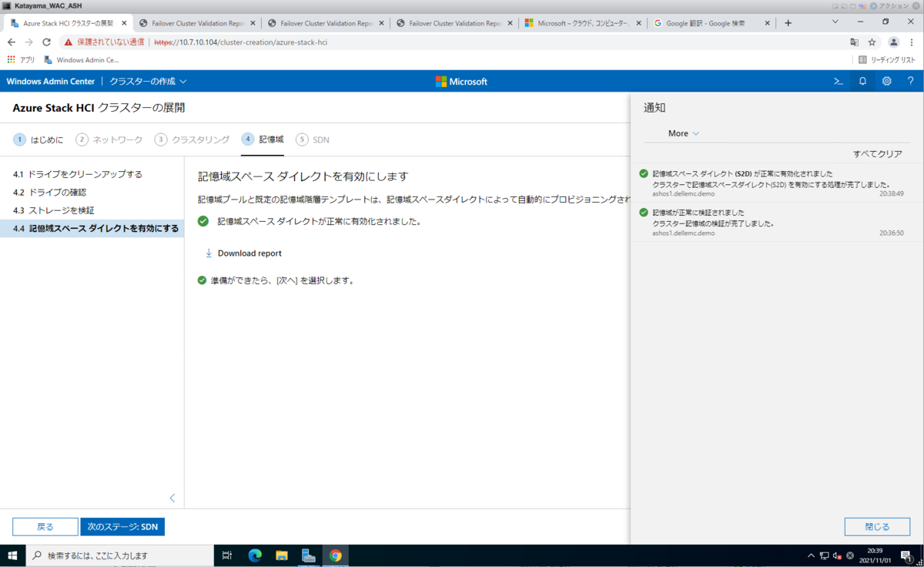Close the Google 翻訳 browser tab

click(x=766, y=23)
